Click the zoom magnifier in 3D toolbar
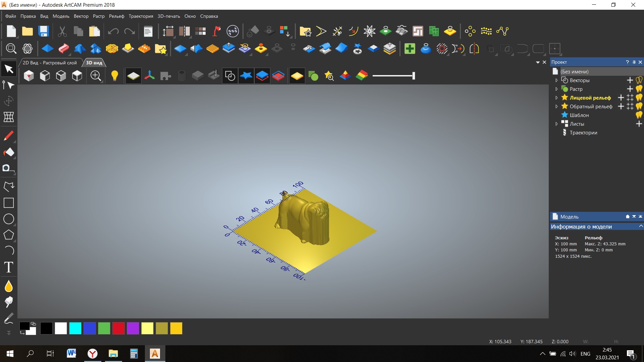The image size is (644, 362). point(96,76)
